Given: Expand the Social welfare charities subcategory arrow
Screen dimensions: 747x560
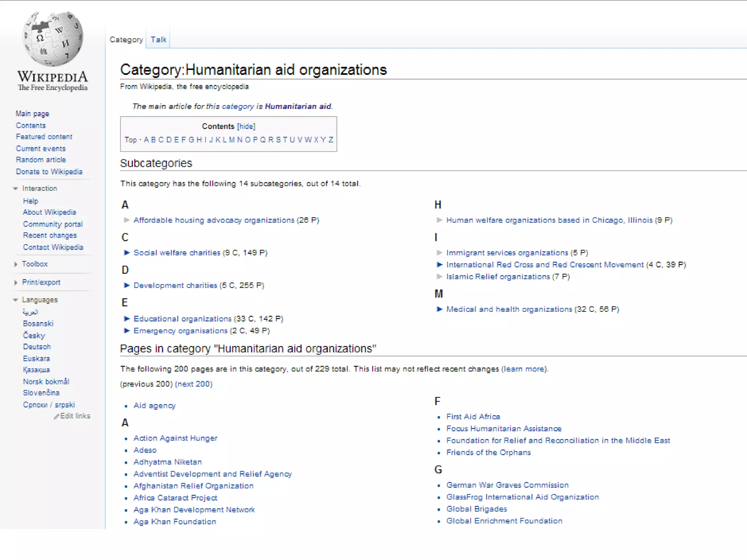Looking at the screenshot, I should coord(127,253).
